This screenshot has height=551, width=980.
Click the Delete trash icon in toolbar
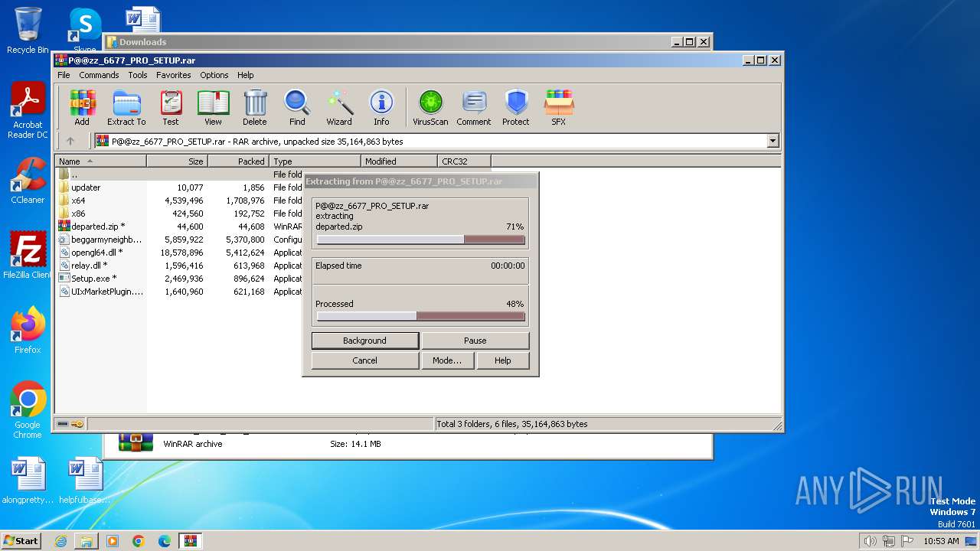point(255,107)
